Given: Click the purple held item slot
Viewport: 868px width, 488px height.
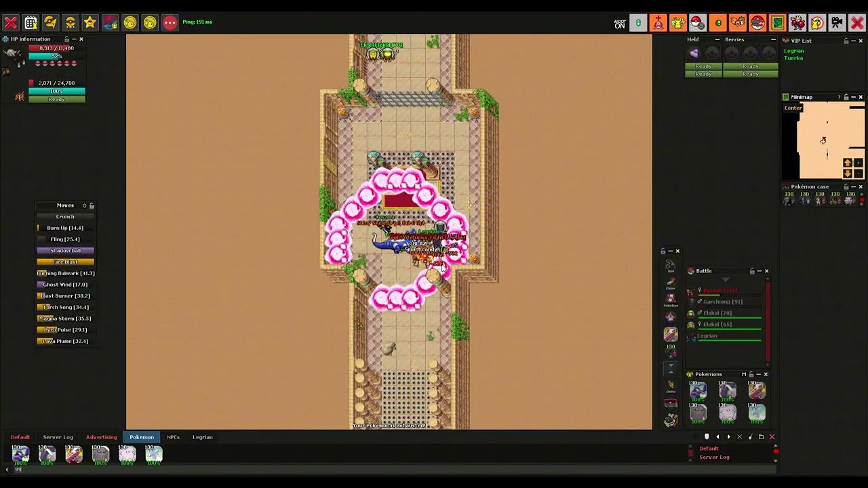Looking at the screenshot, I should coord(694,53).
